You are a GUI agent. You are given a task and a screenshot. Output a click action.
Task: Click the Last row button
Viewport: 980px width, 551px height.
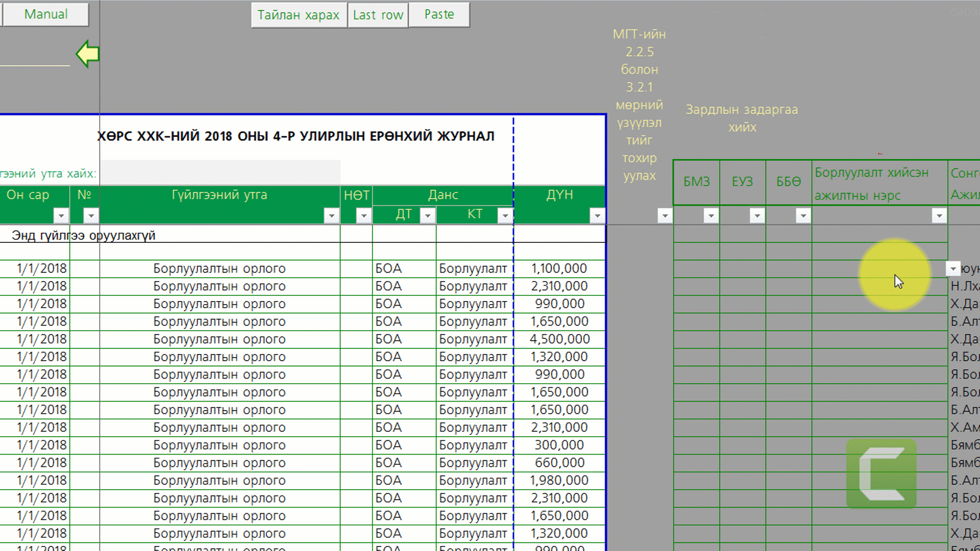(378, 15)
